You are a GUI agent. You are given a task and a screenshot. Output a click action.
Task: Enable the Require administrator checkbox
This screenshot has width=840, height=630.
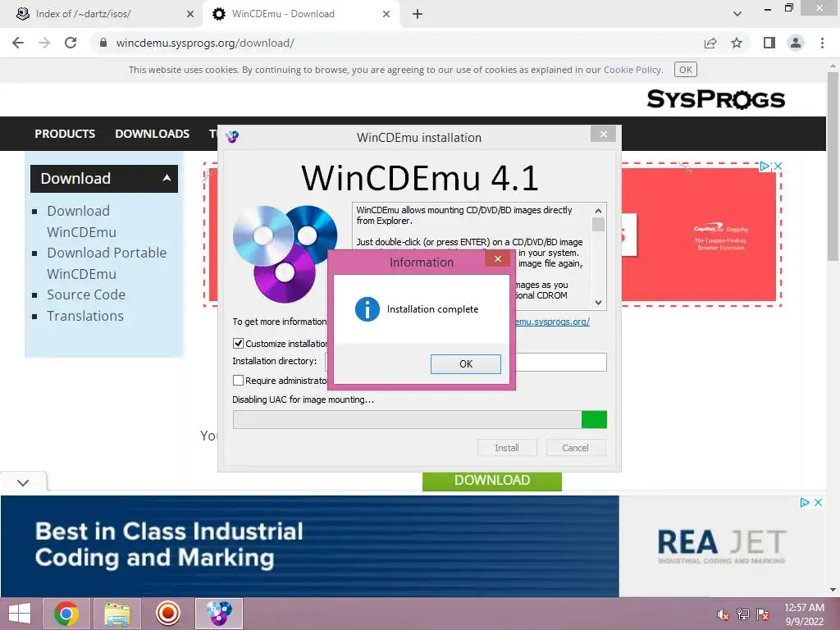[239, 381]
